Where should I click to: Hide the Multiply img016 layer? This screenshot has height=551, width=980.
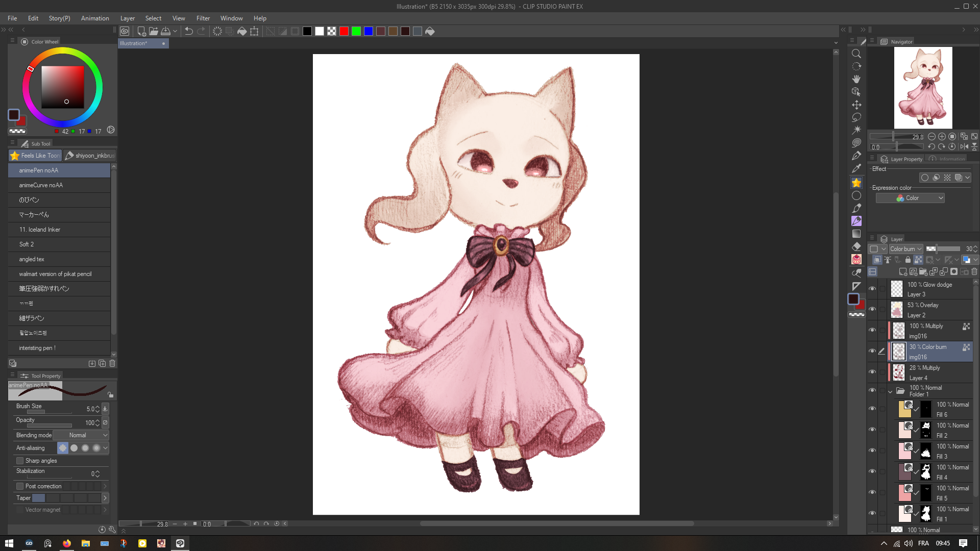coord(872,330)
